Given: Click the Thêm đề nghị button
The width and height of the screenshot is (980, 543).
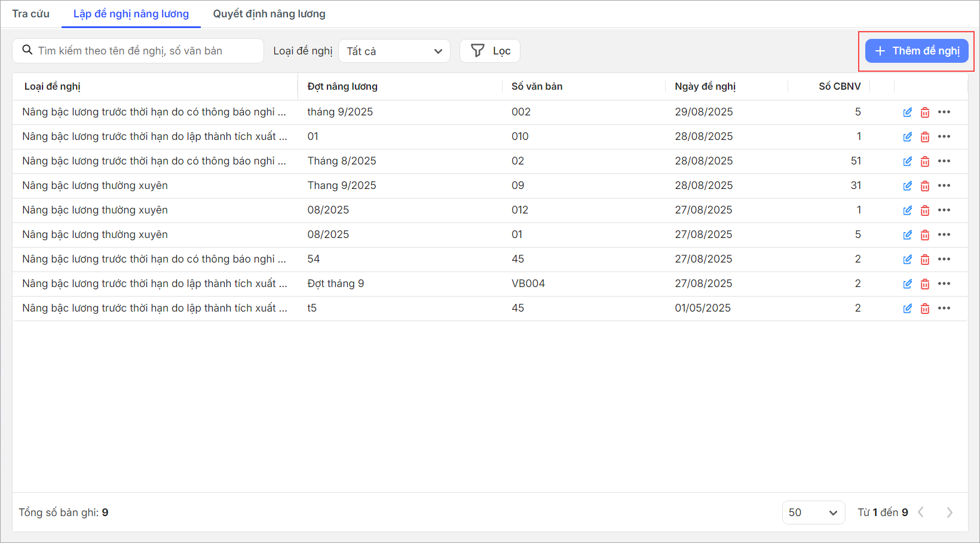Looking at the screenshot, I should tap(917, 51).
